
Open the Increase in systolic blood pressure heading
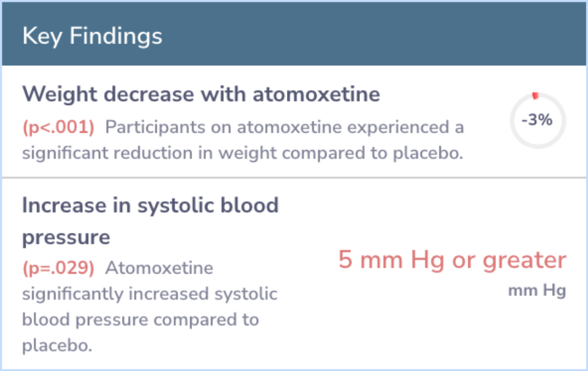coord(150,205)
